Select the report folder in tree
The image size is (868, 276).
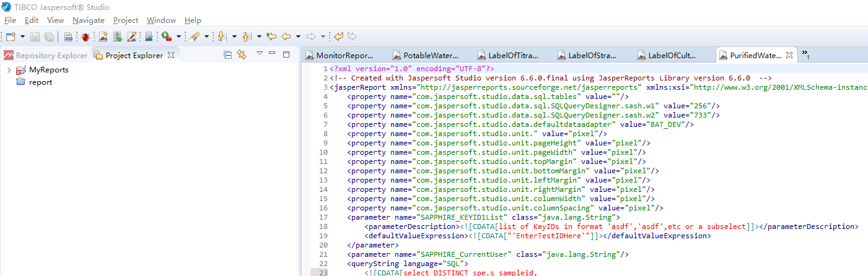[x=41, y=82]
